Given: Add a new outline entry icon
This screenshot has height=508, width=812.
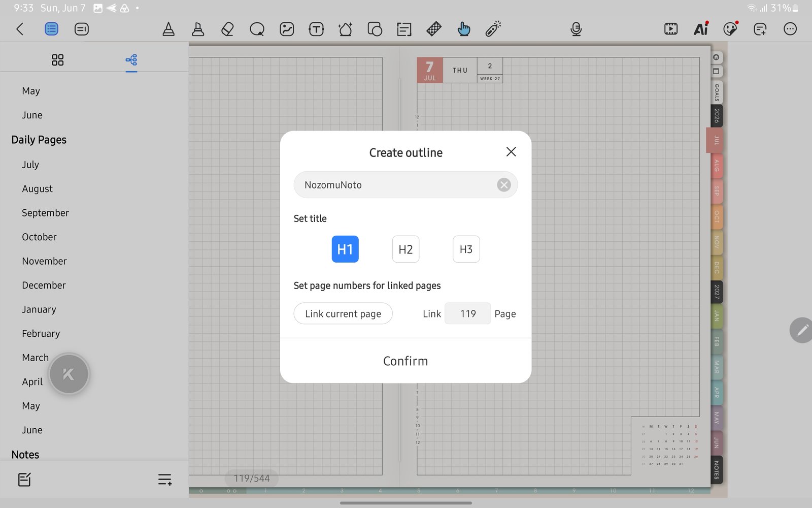Looking at the screenshot, I should point(164,480).
